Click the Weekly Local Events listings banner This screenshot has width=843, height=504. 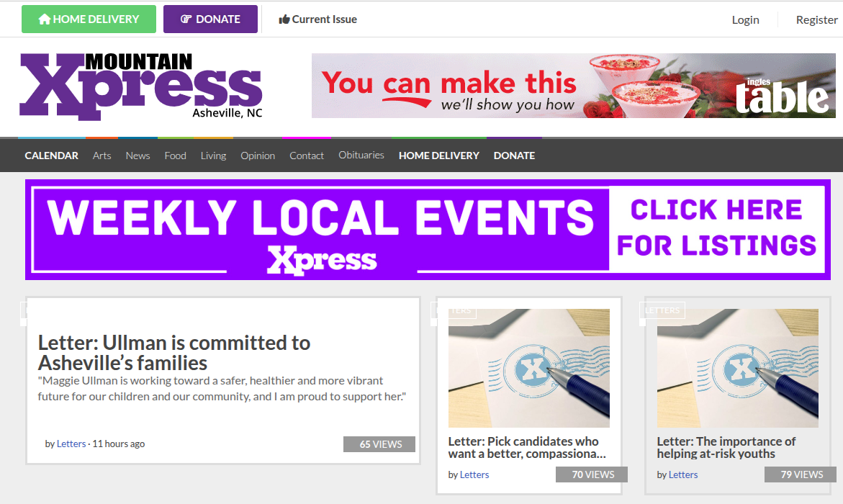428,230
